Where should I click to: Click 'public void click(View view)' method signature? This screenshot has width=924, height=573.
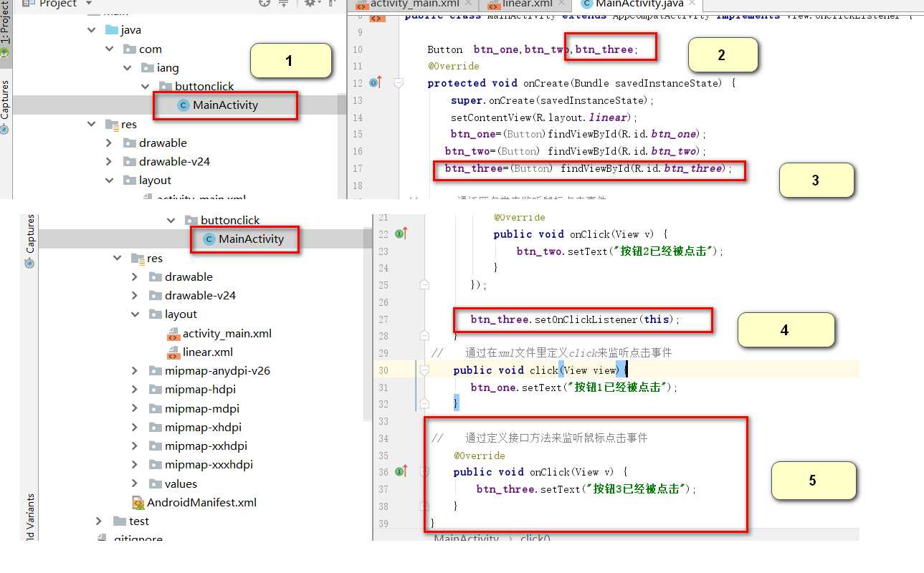(538, 370)
